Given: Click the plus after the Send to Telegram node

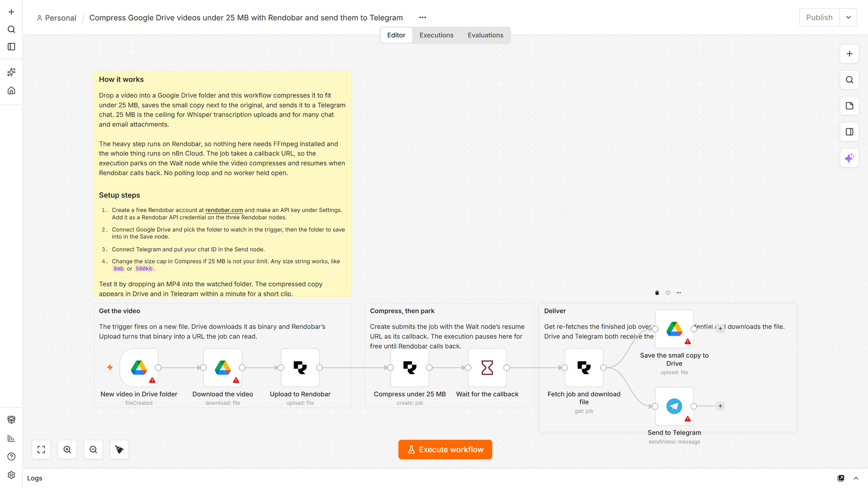Looking at the screenshot, I should point(720,406).
